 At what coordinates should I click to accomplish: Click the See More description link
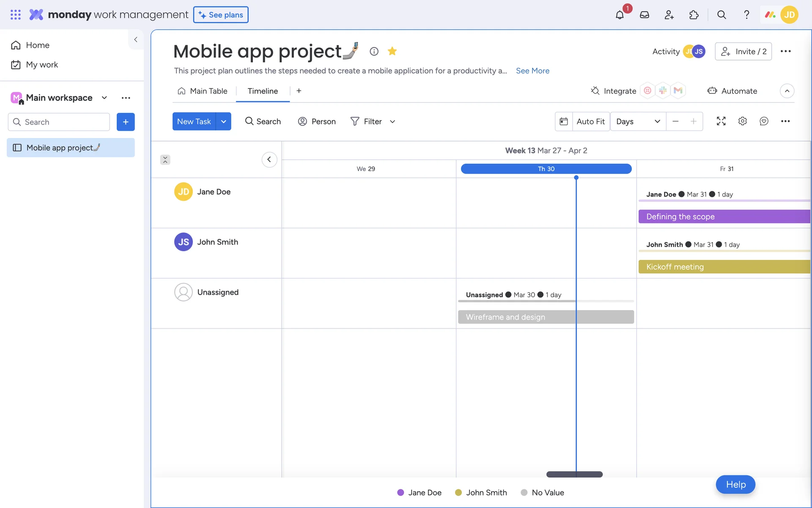click(x=532, y=71)
